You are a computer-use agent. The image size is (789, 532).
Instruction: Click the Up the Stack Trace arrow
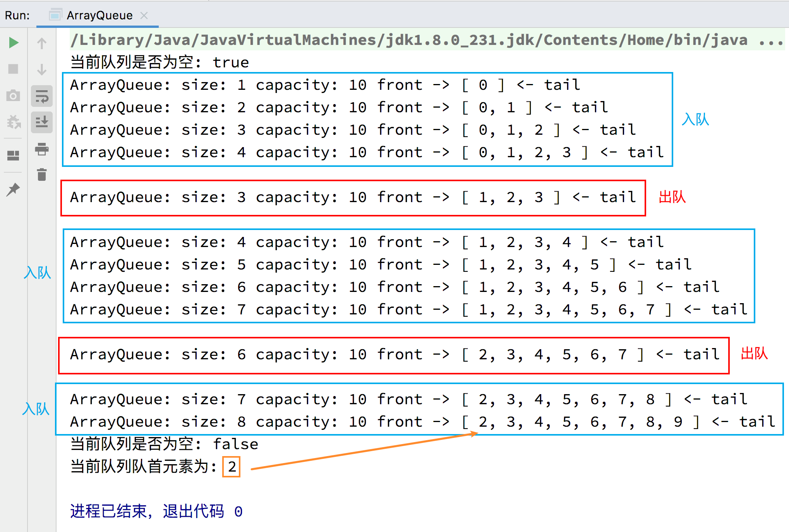42,43
